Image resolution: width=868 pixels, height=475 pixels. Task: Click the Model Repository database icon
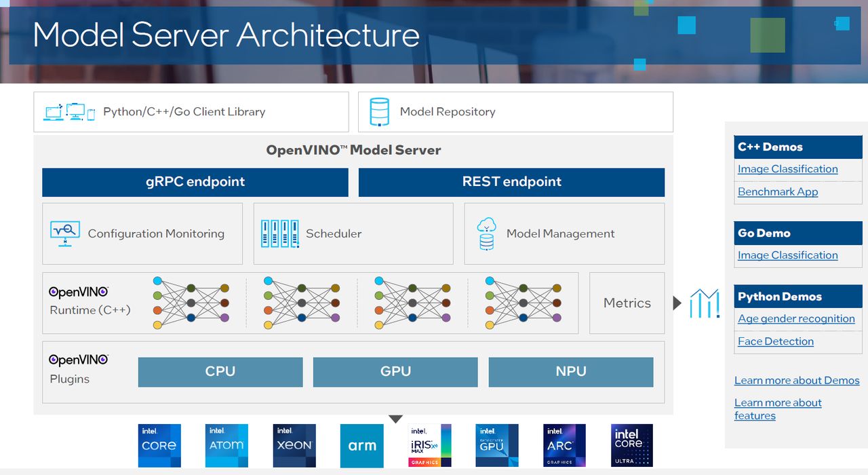pyautogui.click(x=380, y=112)
